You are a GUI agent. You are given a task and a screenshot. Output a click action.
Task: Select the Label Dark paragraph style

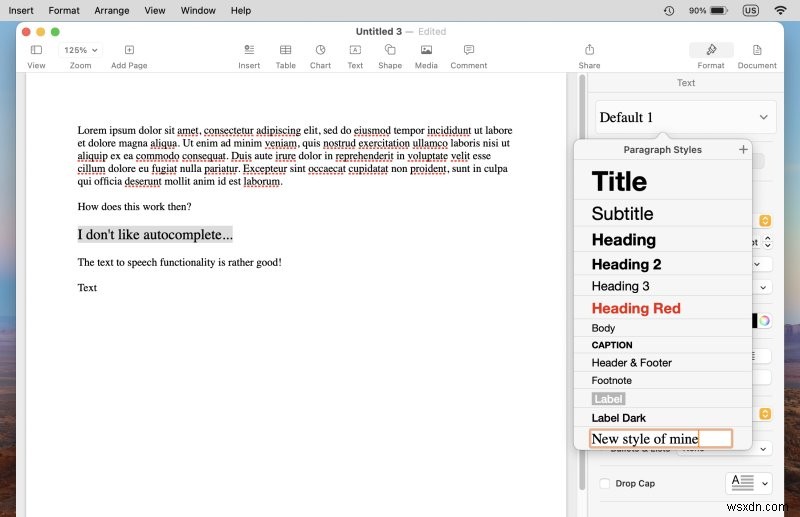click(x=663, y=418)
